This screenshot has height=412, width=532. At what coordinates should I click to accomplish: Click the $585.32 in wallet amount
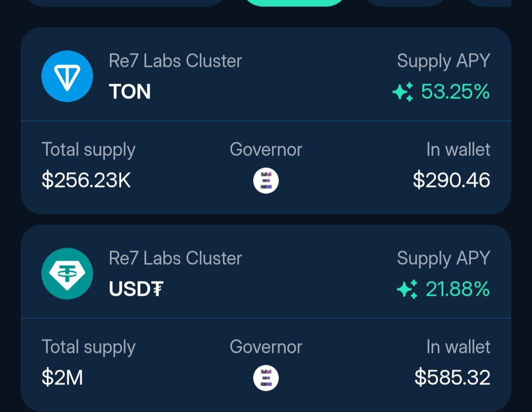pos(452,378)
